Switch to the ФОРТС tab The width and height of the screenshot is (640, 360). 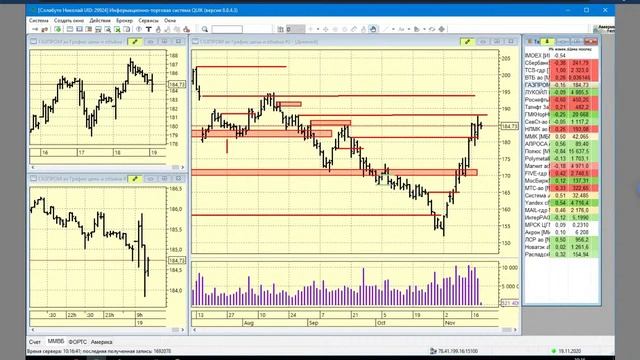[x=78, y=342]
